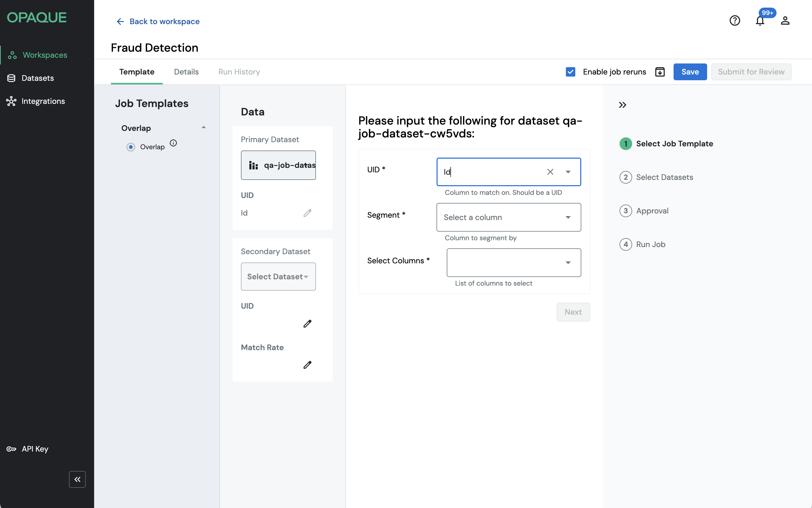Collapse the steps panel with double chevron
812x508 pixels.
622,105
